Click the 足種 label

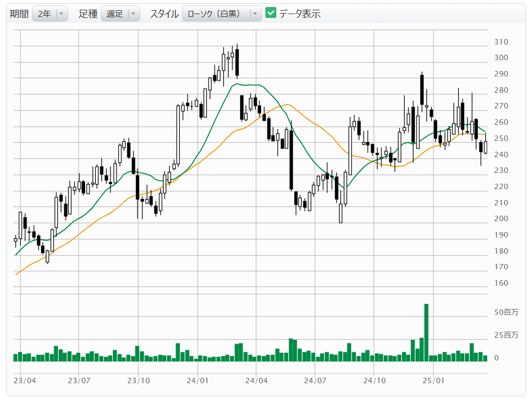88,14
